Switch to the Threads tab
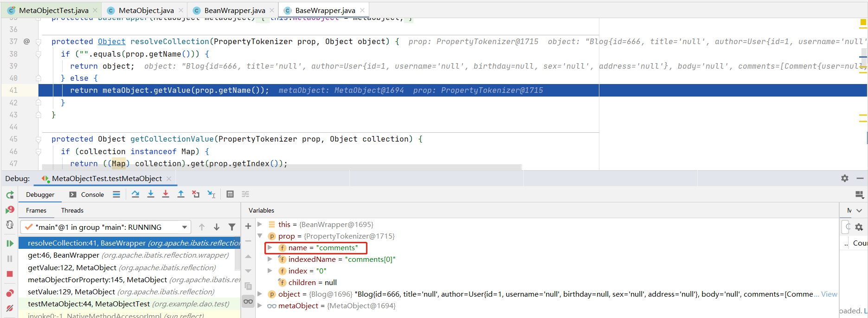 coord(72,210)
